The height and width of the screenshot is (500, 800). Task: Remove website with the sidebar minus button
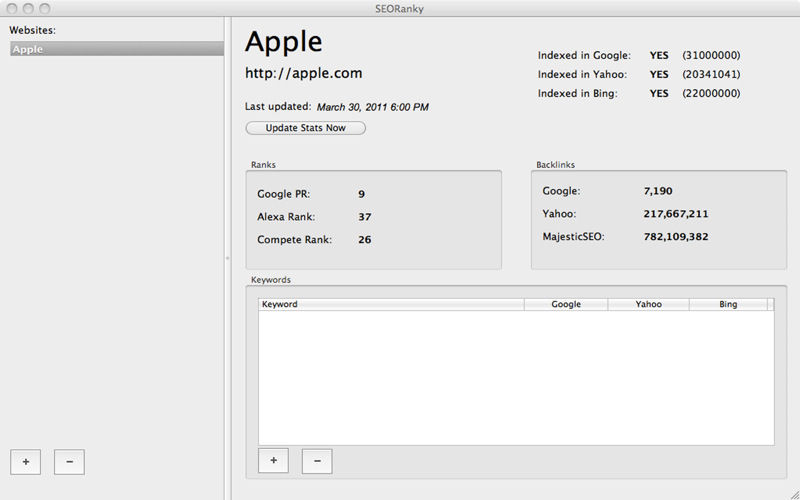point(69,462)
